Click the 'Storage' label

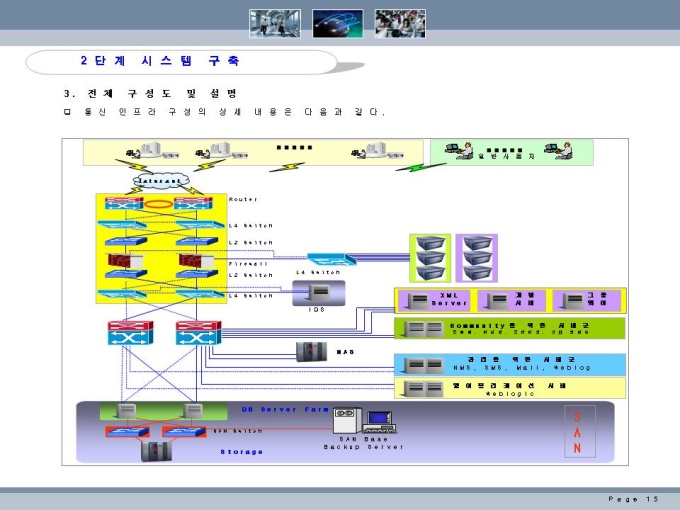[x=242, y=452]
